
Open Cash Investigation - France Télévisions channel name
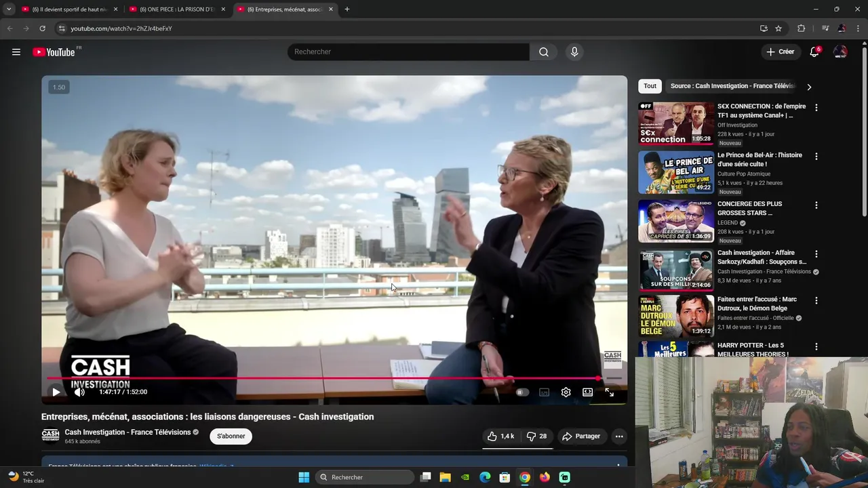(x=127, y=432)
